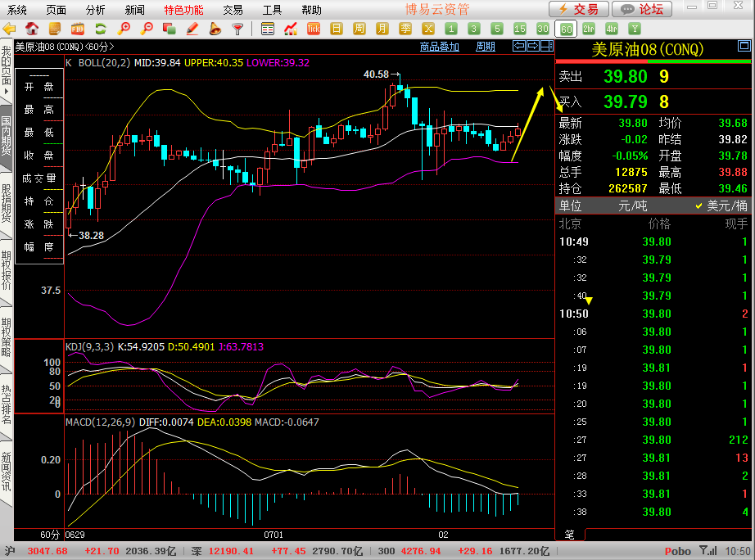The height and width of the screenshot is (560, 755).
Task: Toggle the 美元/桶 unit option
Action: tap(722, 205)
